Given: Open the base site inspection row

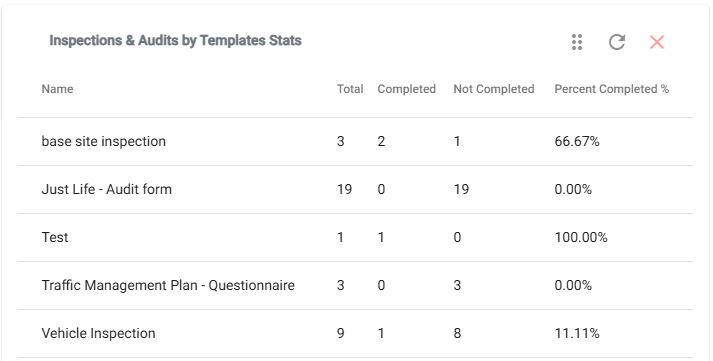Looking at the screenshot, I should tap(356, 141).
